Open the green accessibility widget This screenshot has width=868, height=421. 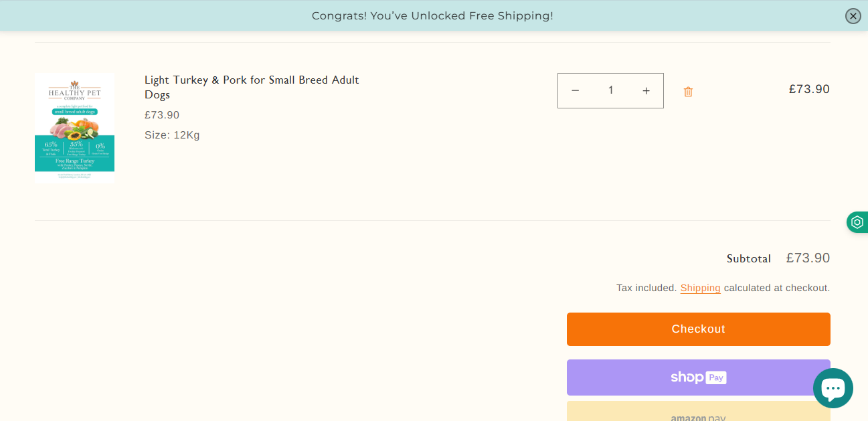(x=857, y=222)
